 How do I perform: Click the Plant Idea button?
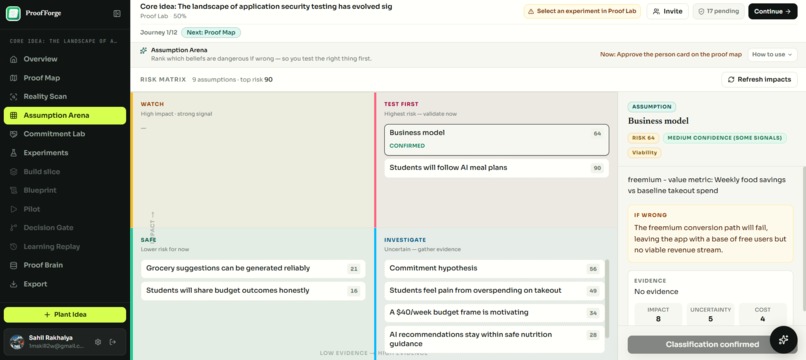point(65,315)
